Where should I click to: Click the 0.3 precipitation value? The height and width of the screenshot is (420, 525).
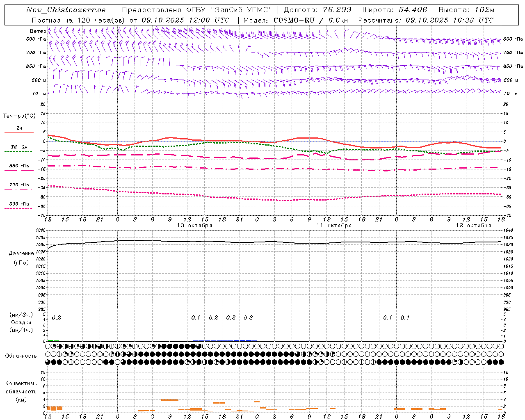[x=248, y=318]
